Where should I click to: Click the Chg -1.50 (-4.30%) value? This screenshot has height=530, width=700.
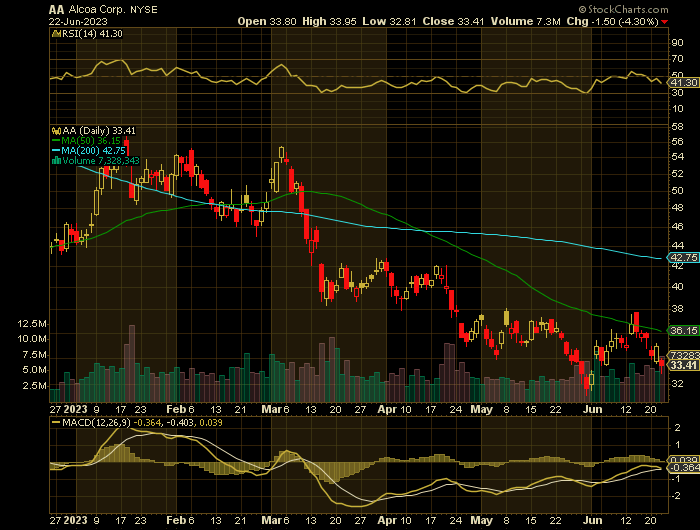point(613,21)
